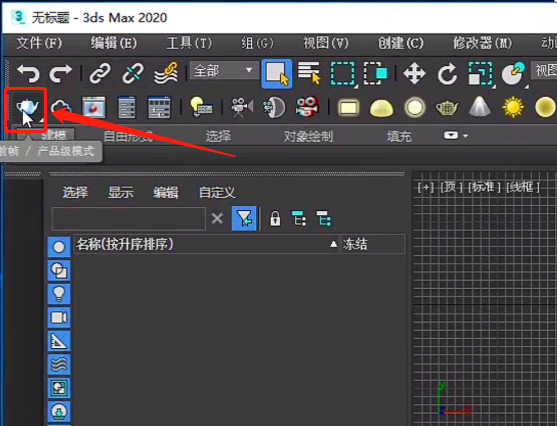Click the Scene Explorer search field
The height and width of the screenshot is (426, 557).
(x=129, y=219)
